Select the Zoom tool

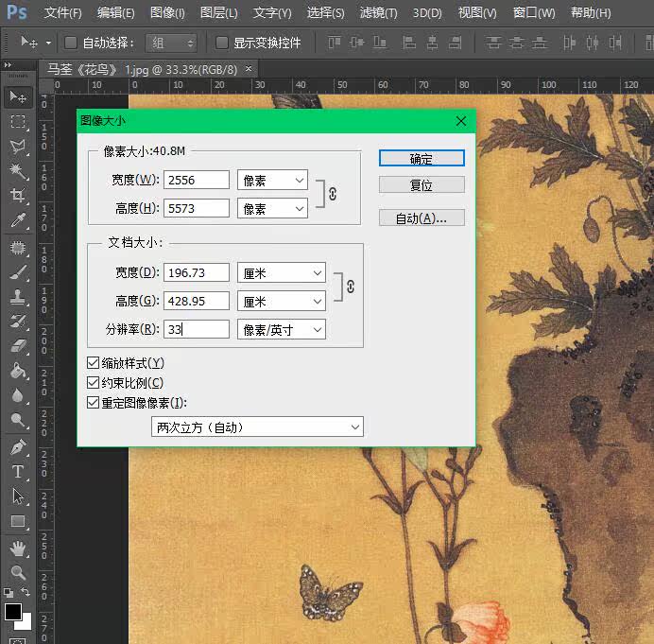pos(18,573)
